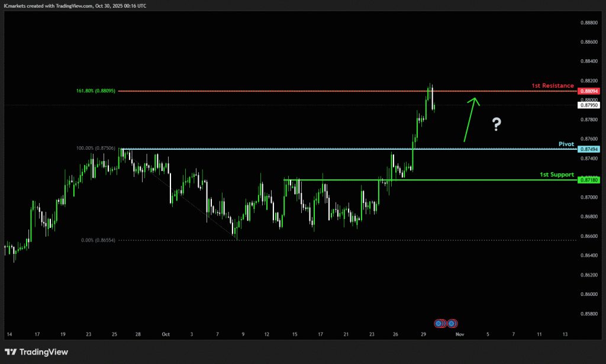606x364 pixels.
Task: Click the 1st Resistance label
Action: pos(552,86)
